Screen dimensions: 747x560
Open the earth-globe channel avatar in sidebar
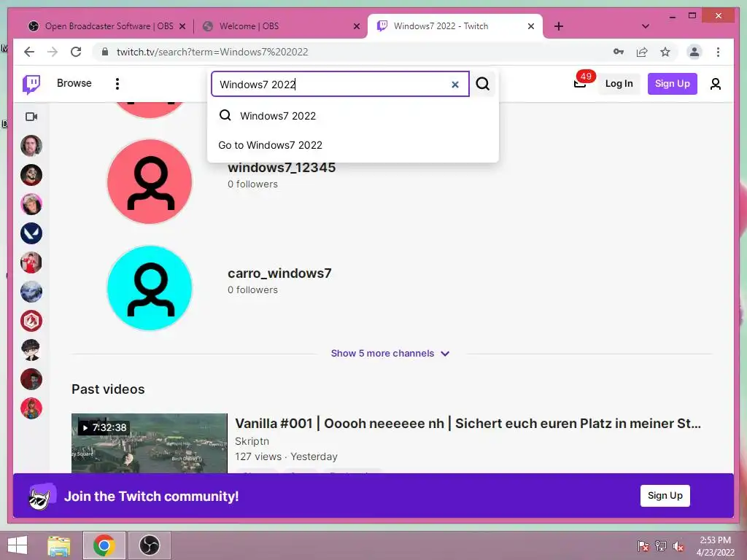coord(31,292)
